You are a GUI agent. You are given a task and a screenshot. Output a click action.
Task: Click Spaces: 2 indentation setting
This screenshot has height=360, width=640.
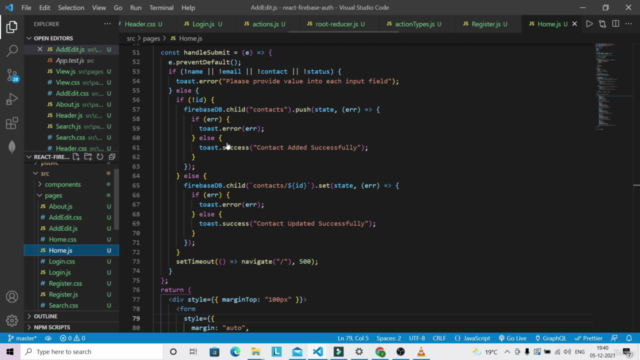[x=389, y=338]
